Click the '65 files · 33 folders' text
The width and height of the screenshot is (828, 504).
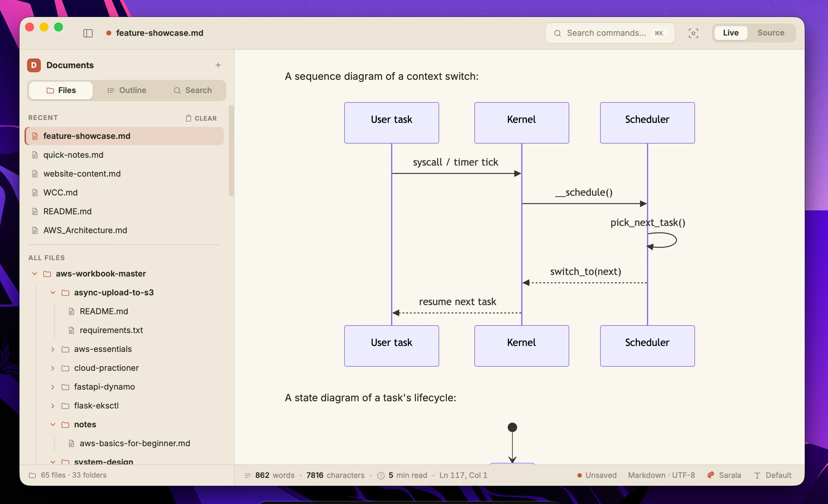click(74, 475)
